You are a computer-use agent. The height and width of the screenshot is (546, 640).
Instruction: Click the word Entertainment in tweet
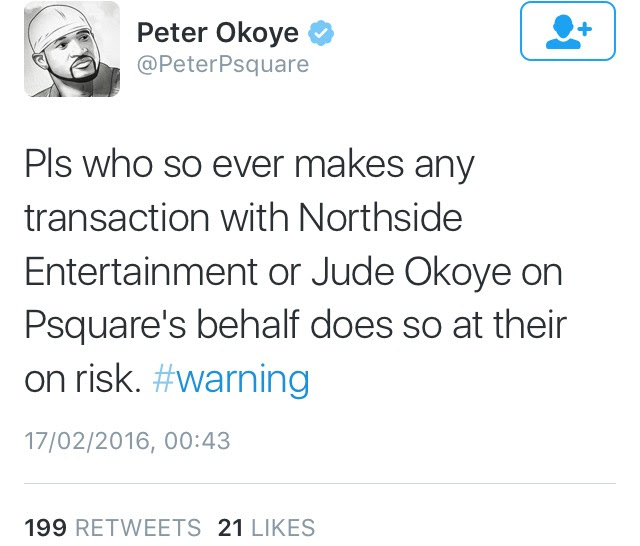coord(141,272)
